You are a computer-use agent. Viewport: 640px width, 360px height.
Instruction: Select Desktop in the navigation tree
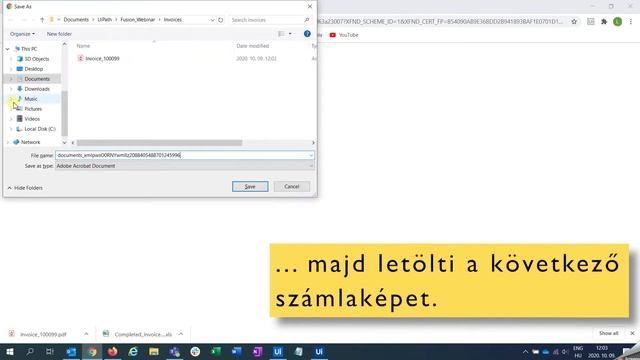pyautogui.click(x=34, y=69)
